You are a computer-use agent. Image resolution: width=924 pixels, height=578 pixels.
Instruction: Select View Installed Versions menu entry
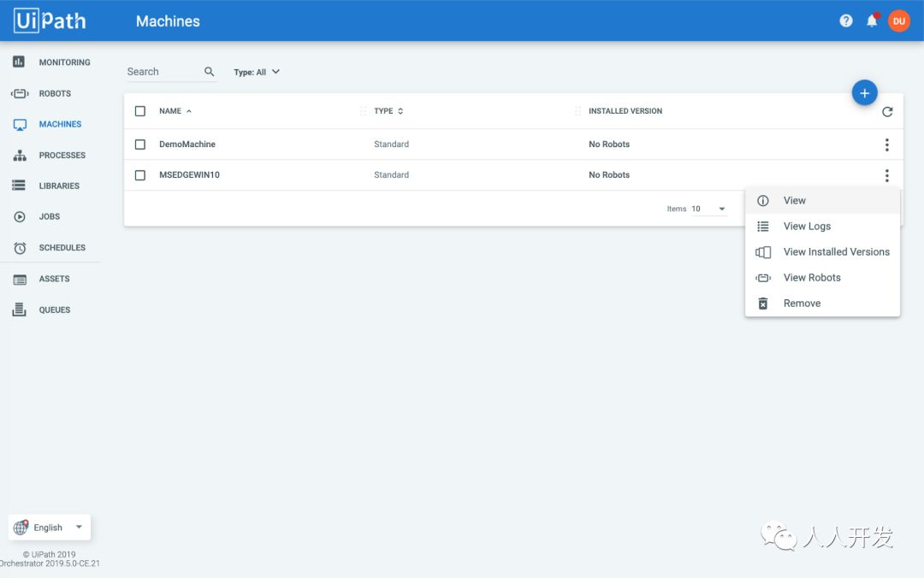pyautogui.click(x=823, y=252)
